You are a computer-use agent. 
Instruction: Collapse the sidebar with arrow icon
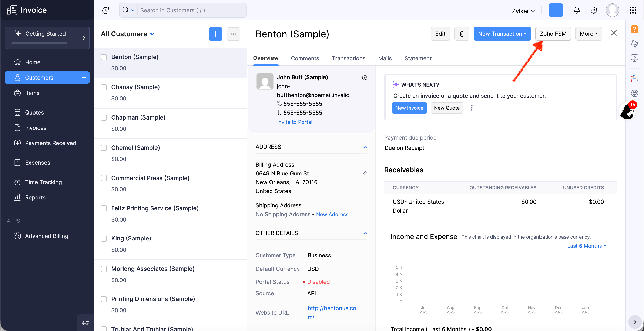tap(85, 323)
